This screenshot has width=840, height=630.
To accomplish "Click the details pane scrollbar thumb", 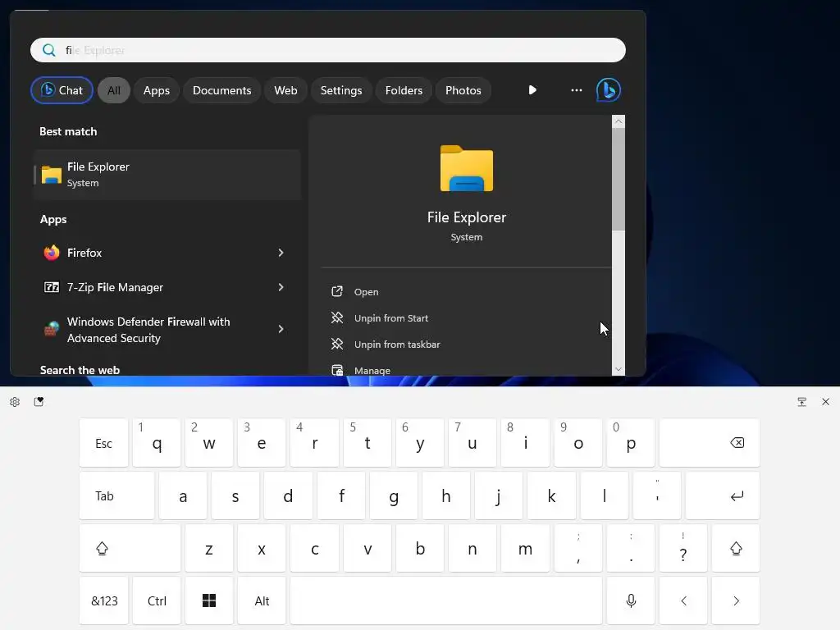I will pos(619,180).
